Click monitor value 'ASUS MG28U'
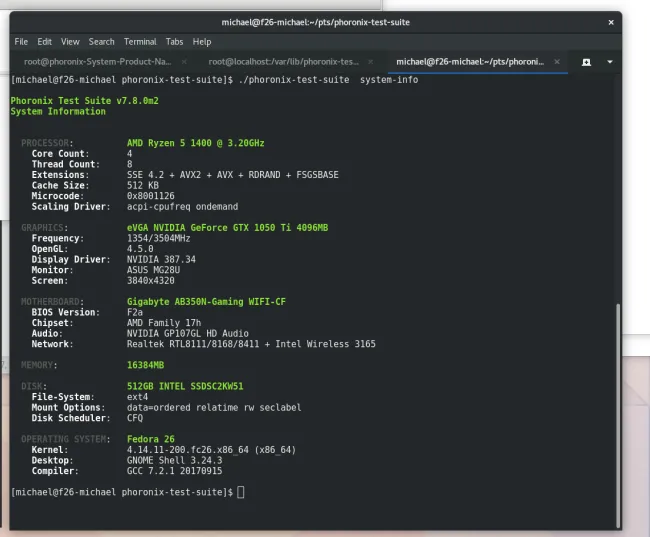Image resolution: width=650 pixels, height=537 pixels. (153, 270)
